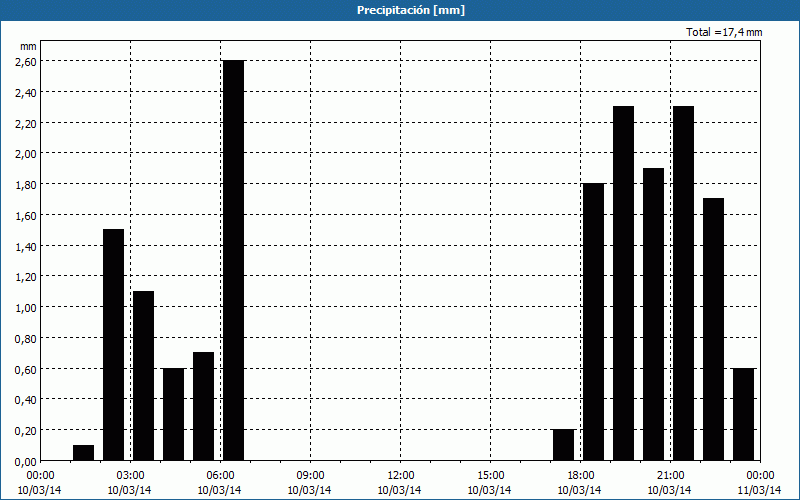Click the 2,20 y-axis value

coord(26,123)
